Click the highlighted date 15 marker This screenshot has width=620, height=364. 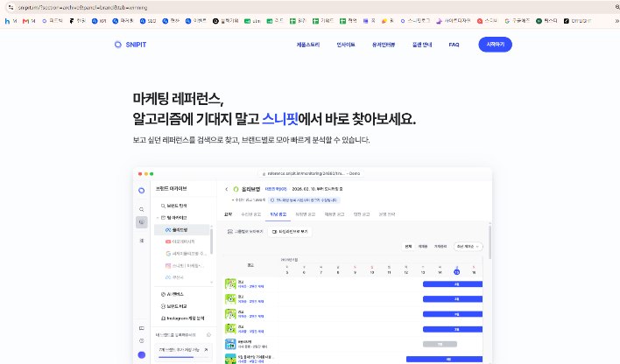click(457, 272)
